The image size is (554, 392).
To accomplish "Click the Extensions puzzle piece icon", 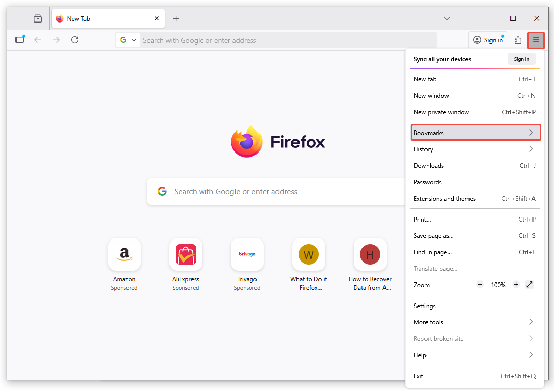I will (x=517, y=40).
